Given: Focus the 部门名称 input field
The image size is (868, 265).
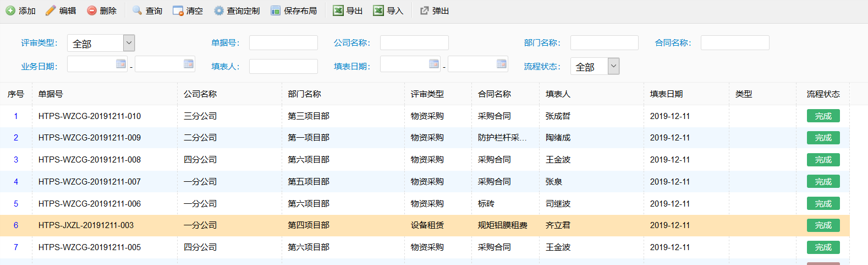Looking at the screenshot, I should (x=605, y=43).
